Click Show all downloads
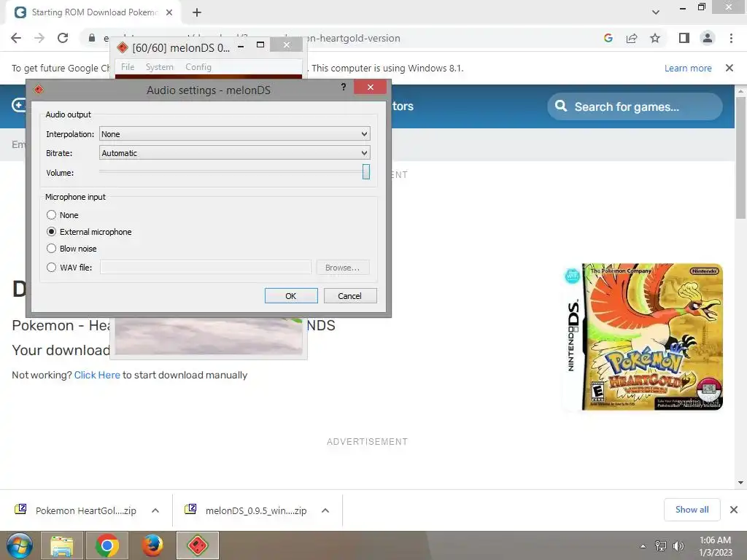The height and width of the screenshot is (560, 747). (692, 510)
